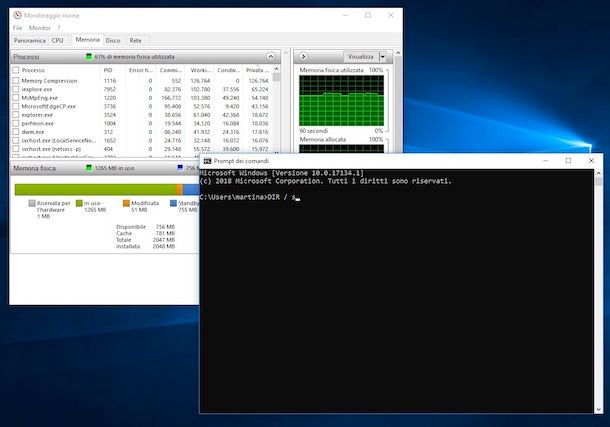Select the 'MicrosoftEdgeCP.exe' process name
Screen dimensions: 610x427
[x=49, y=106]
